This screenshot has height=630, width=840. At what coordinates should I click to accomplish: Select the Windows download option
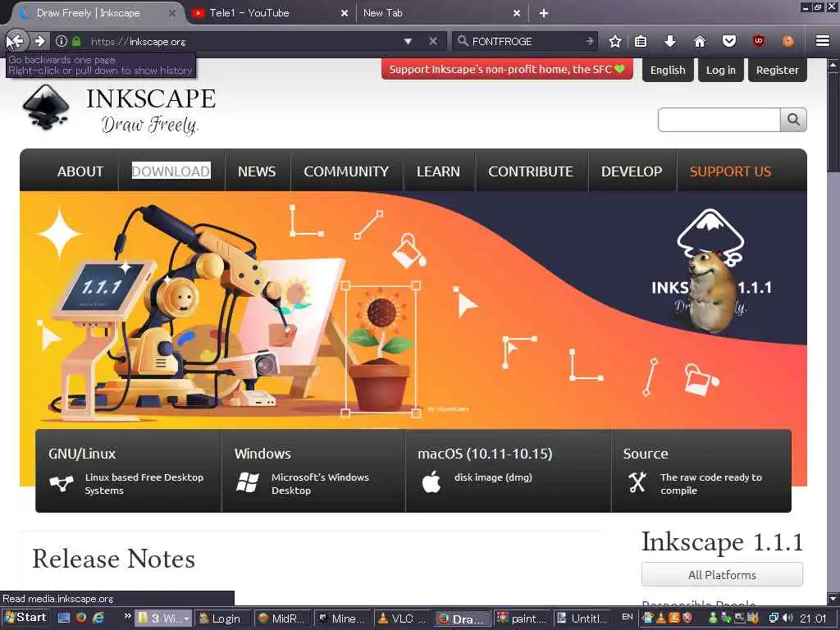(x=313, y=471)
